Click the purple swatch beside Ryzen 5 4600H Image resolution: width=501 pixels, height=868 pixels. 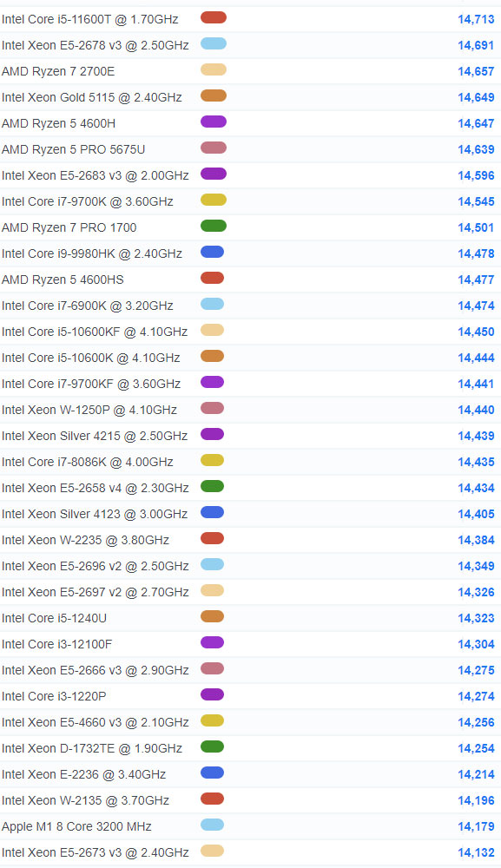[x=213, y=122]
